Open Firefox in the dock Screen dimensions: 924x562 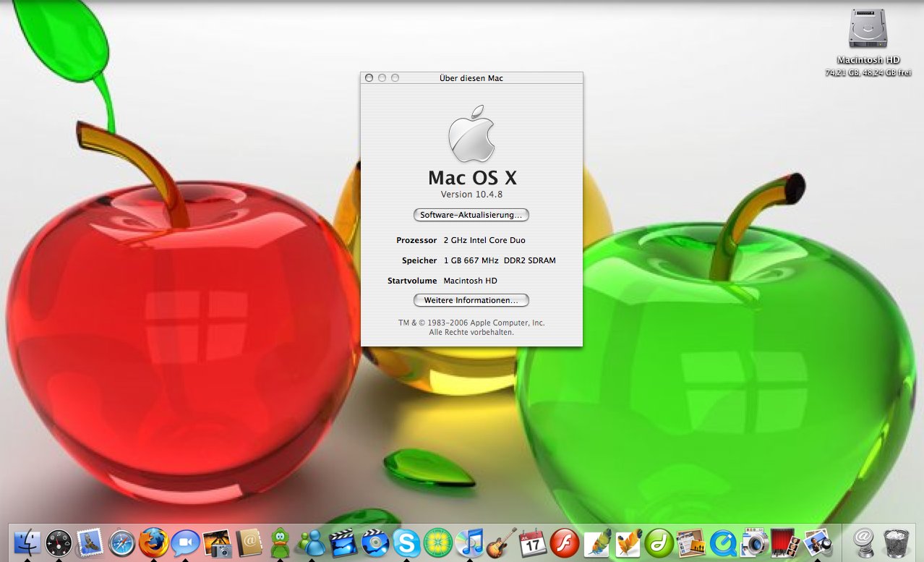pos(153,542)
